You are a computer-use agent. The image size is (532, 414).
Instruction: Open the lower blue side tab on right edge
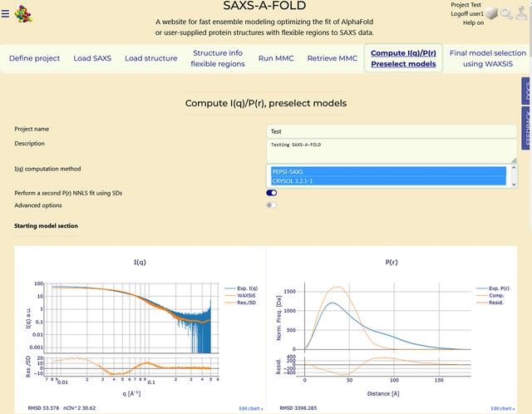[x=526, y=128]
